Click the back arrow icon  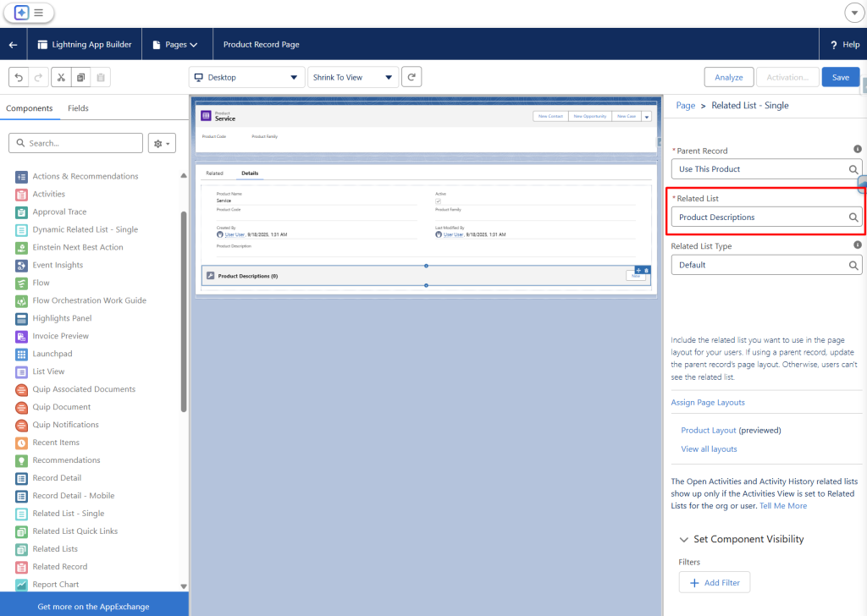click(13, 45)
